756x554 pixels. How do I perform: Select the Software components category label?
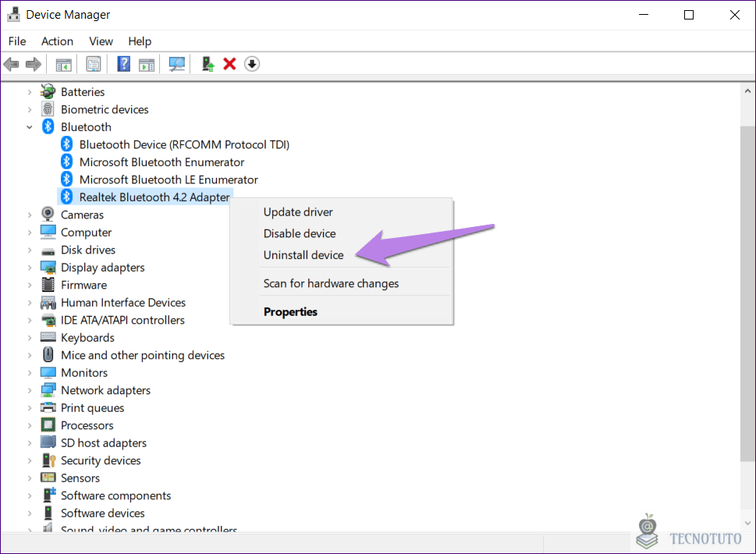click(x=115, y=495)
